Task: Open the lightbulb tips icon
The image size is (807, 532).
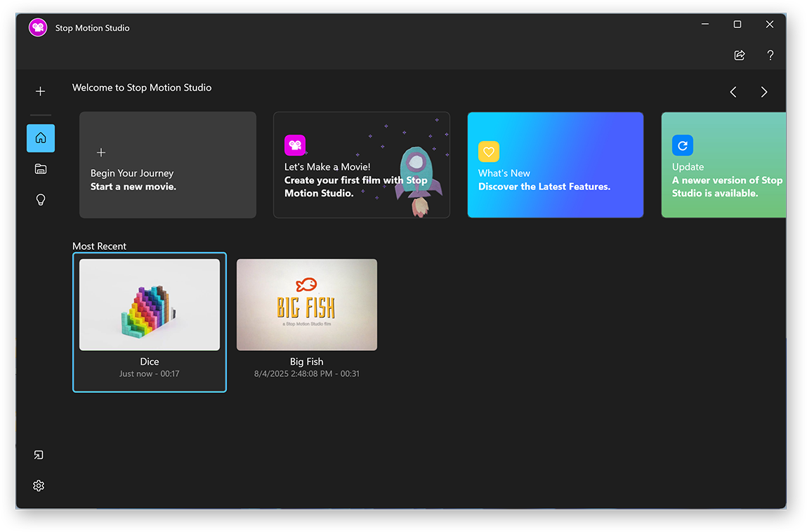Action: tap(40, 200)
